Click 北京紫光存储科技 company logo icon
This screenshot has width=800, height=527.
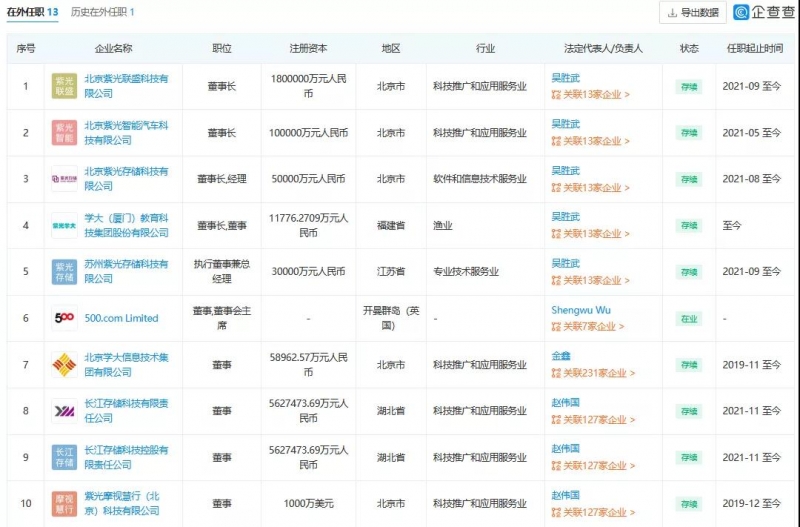click(x=64, y=179)
